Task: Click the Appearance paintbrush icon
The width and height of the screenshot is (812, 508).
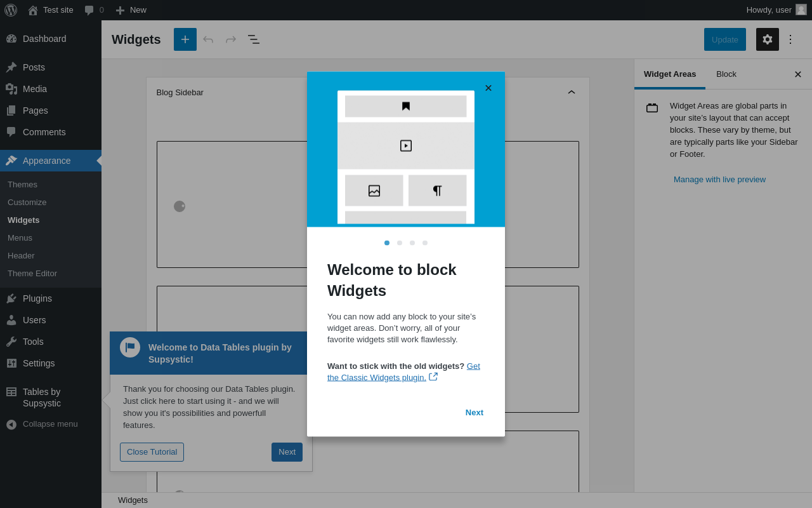Action: click(11, 161)
